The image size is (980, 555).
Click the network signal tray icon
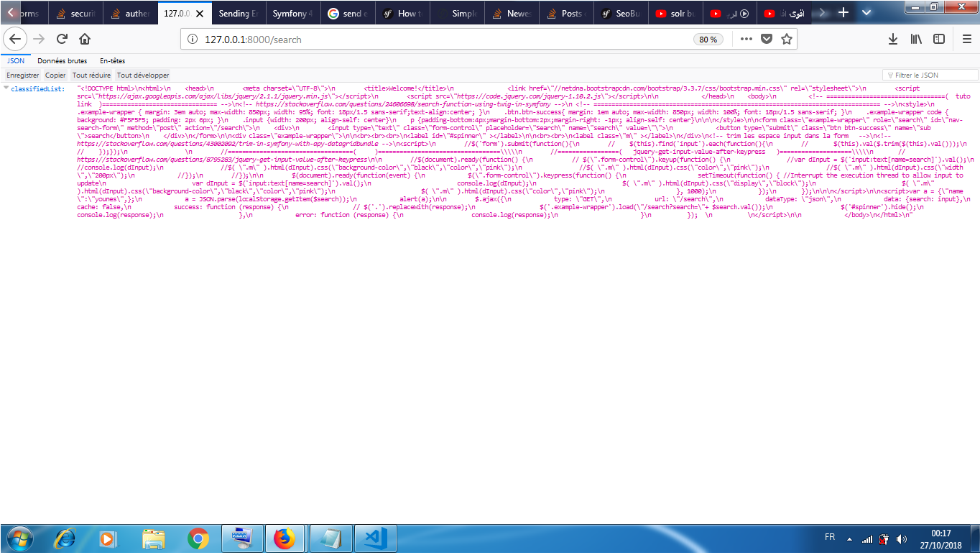click(867, 539)
